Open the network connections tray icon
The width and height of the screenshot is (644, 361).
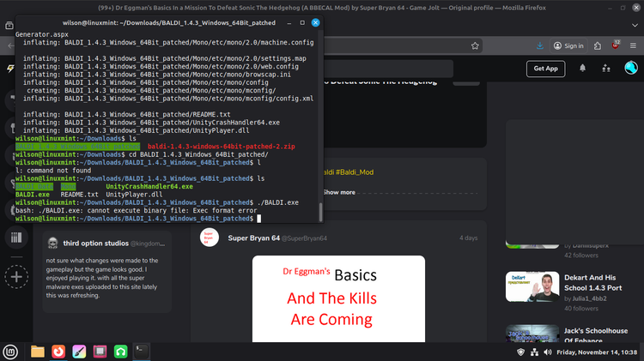click(534, 352)
